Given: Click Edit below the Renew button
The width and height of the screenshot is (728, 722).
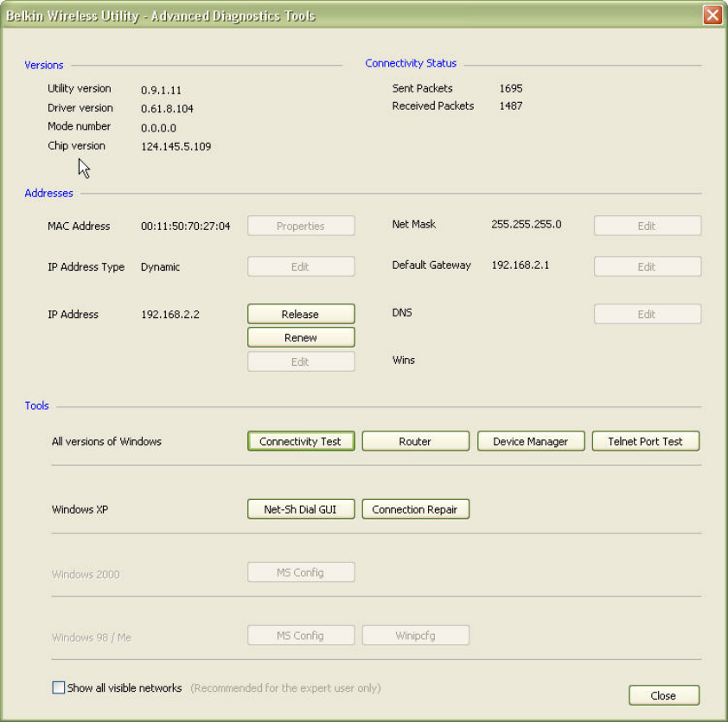Looking at the screenshot, I should coord(301,361).
